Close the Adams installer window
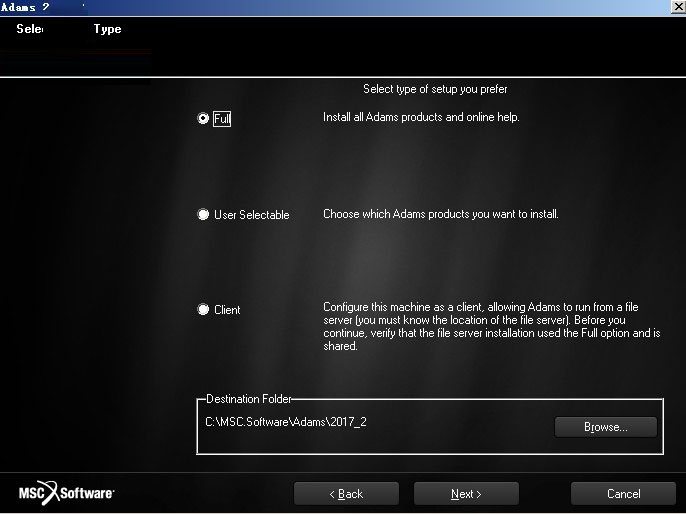Viewport: 686px width, 514px height. point(678,7)
